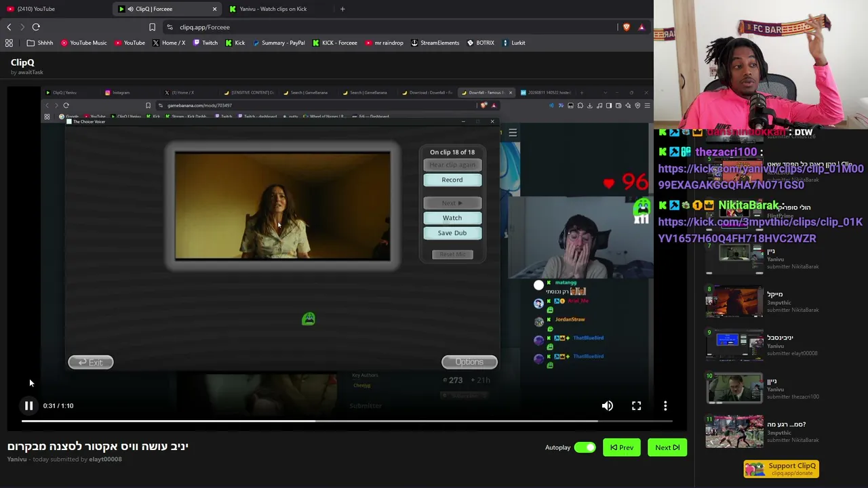Open a new browser tab
The width and height of the screenshot is (868, 488).
pyautogui.click(x=342, y=9)
